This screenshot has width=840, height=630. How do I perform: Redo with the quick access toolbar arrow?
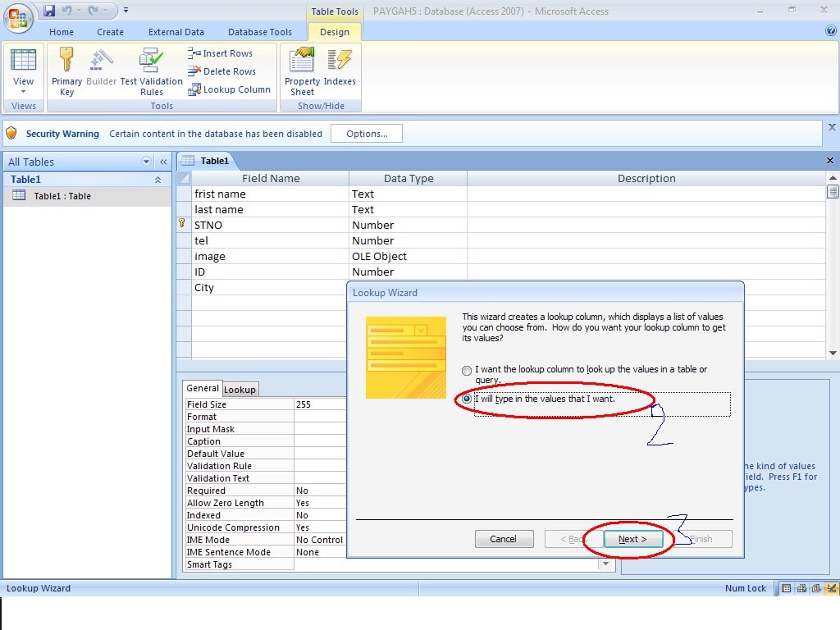click(x=94, y=10)
